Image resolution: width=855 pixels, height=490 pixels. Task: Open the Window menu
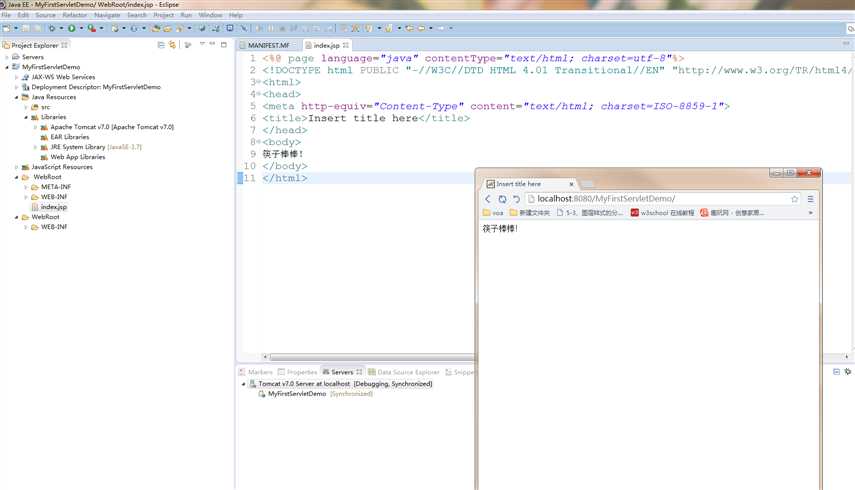point(210,15)
